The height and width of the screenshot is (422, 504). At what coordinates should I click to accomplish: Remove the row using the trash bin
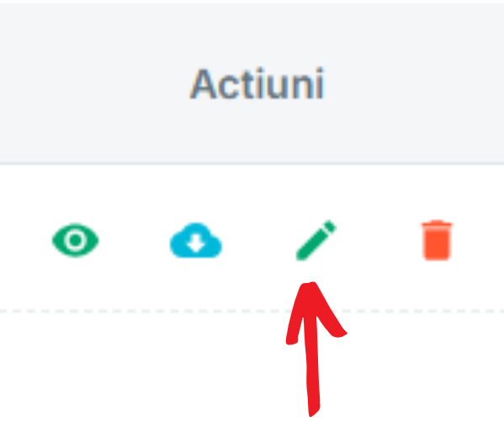[437, 240]
